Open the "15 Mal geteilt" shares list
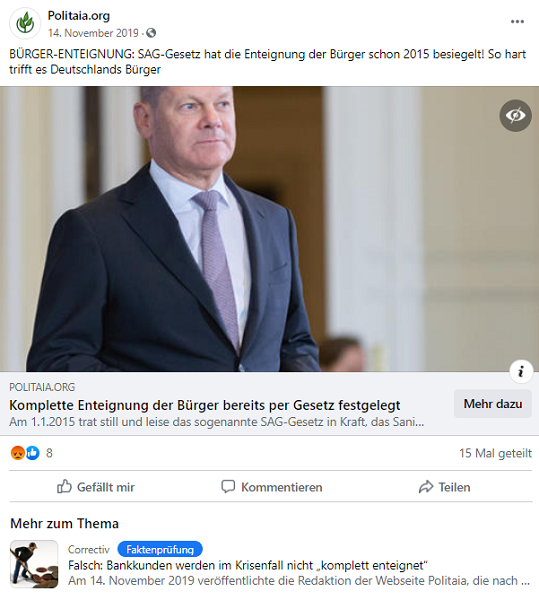The image size is (539, 600). [495, 453]
